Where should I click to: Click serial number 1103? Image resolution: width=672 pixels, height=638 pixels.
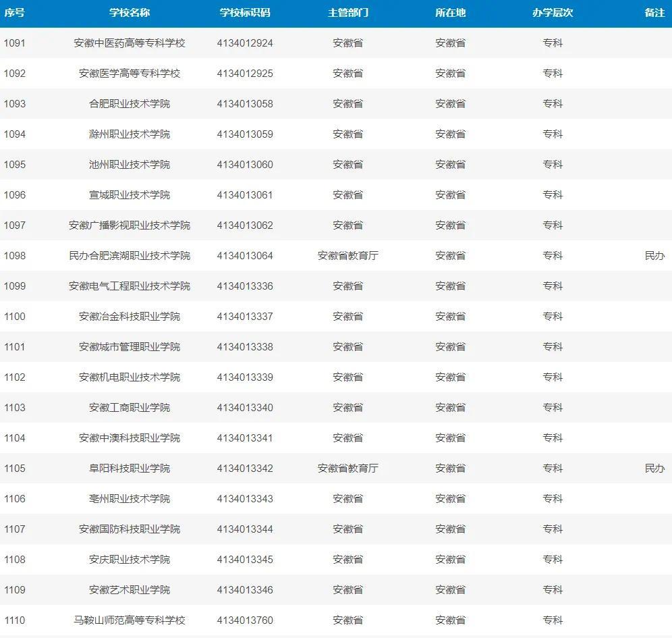click(15, 408)
